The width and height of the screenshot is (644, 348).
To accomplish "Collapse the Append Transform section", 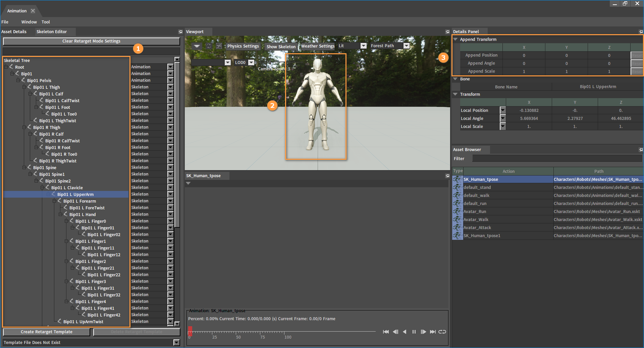I will coord(455,40).
